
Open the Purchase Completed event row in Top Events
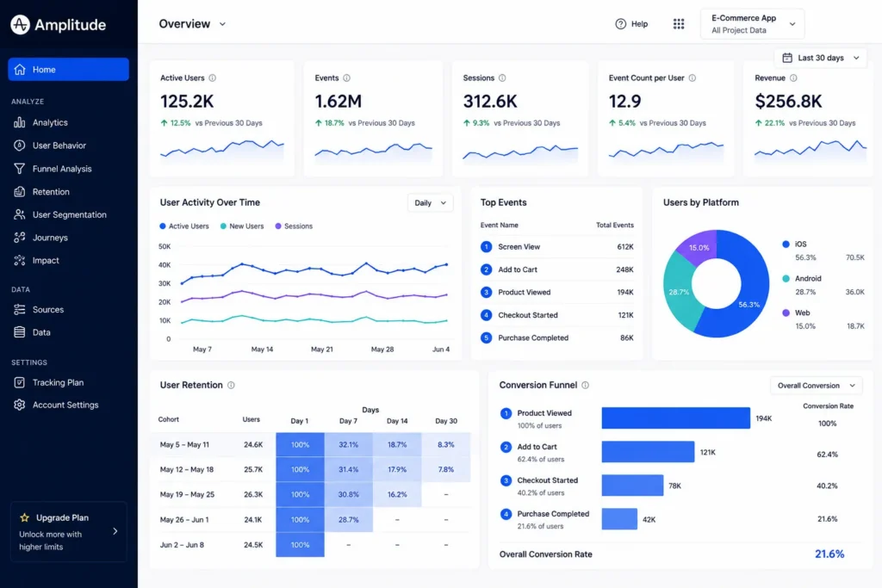coord(557,337)
